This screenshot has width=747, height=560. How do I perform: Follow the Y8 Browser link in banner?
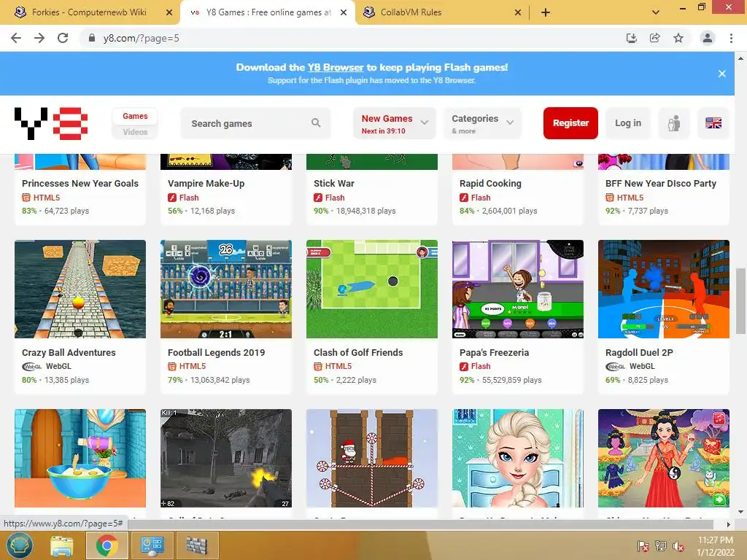click(336, 68)
